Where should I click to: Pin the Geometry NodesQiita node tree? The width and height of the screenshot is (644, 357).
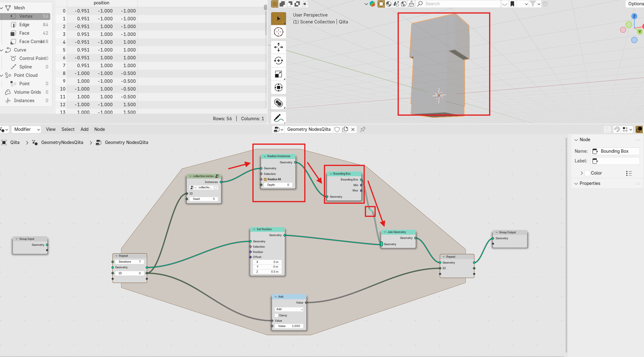coord(363,129)
